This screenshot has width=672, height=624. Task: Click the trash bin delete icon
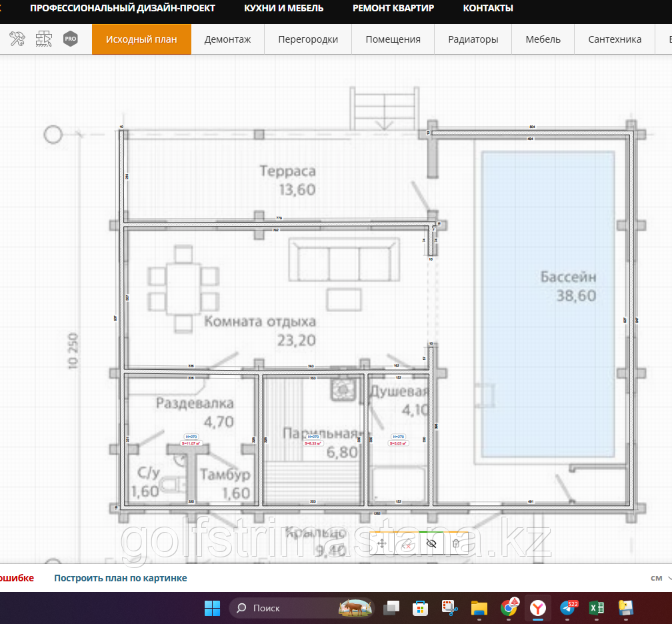click(456, 543)
